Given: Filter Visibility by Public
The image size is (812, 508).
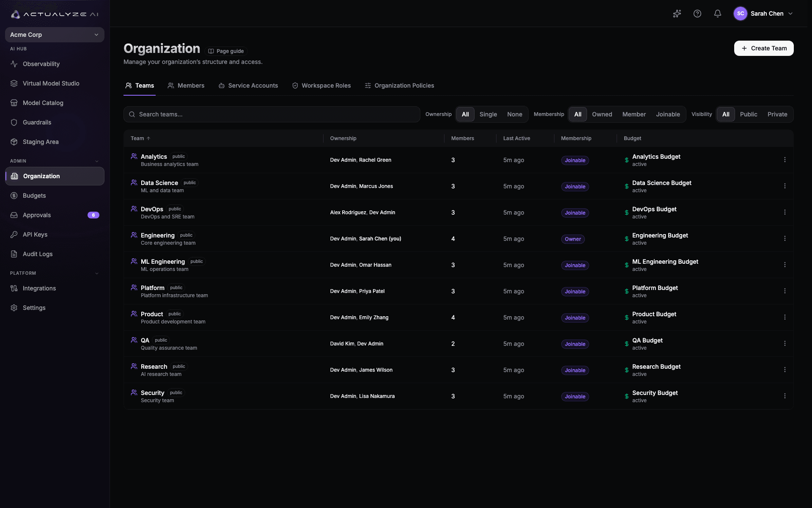Looking at the screenshot, I should click(x=749, y=114).
